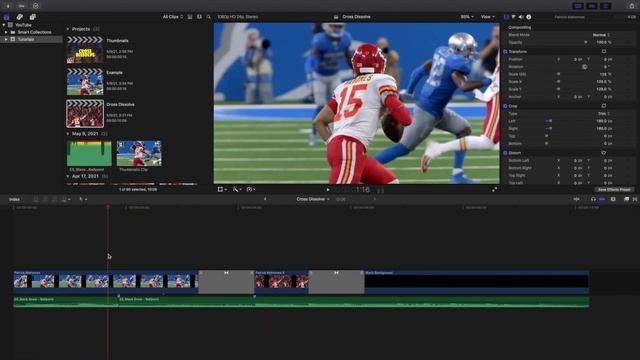The height and width of the screenshot is (360, 640).
Task: Open the Blend Mode Normal dropdown
Action: tap(601, 35)
